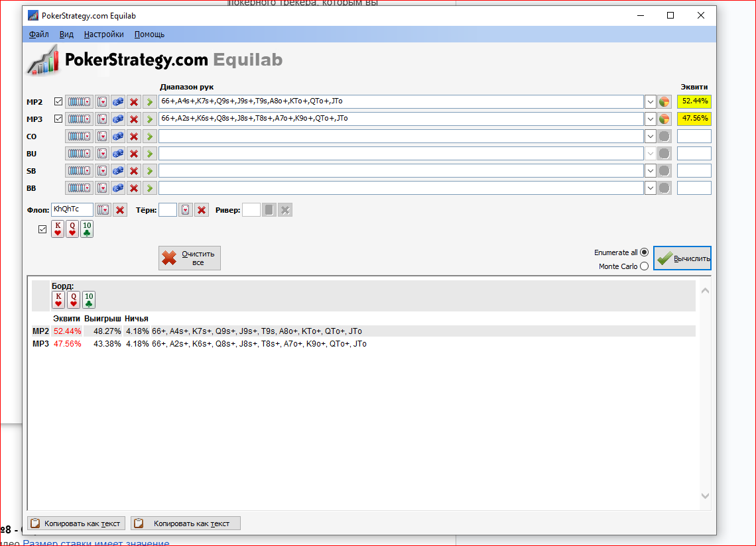Open Размер ставки link in background page
The image size is (756, 546).
pos(96,543)
